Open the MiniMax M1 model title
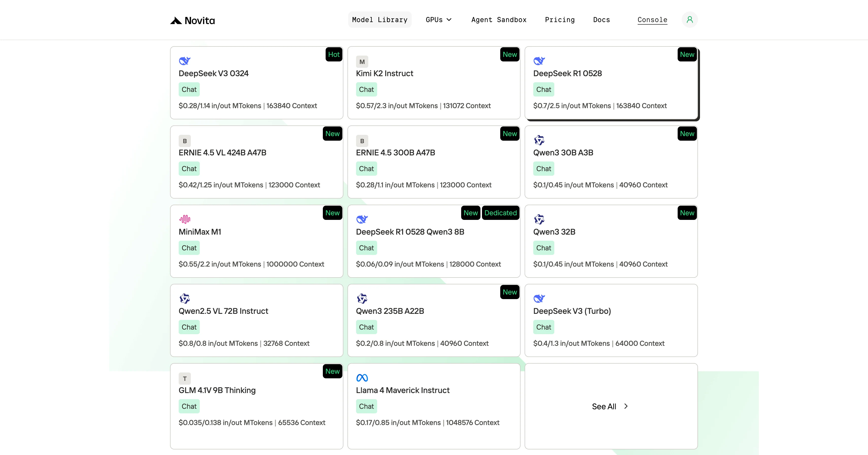The height and width of the screenshot is (455, 868). (x=200, y=232)
